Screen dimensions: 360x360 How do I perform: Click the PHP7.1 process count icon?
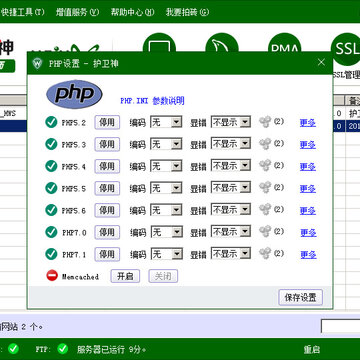click(x=265, y=254)
